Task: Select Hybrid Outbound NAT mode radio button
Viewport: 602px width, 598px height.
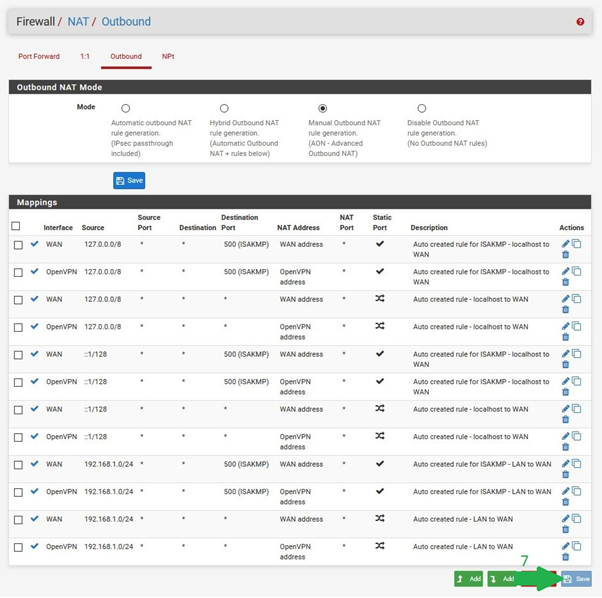Action: pyautogui.click(x=224, y=108)
